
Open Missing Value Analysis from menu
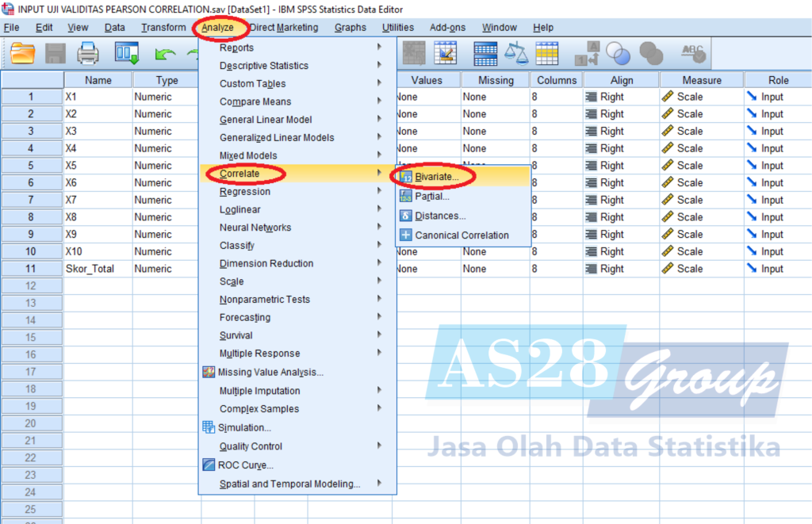point(270,373)
